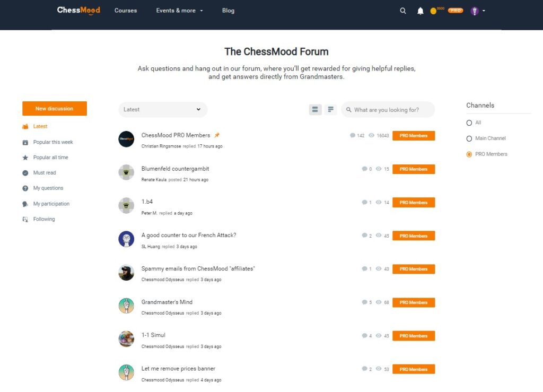543x392 pixels.
Task: Open the Blog menu item
Action: point(228,11)
